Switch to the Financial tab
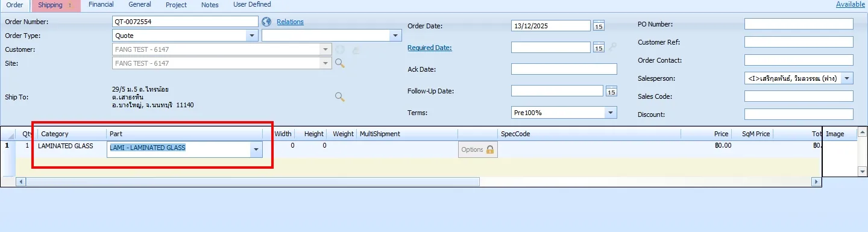 coord(101,4)
